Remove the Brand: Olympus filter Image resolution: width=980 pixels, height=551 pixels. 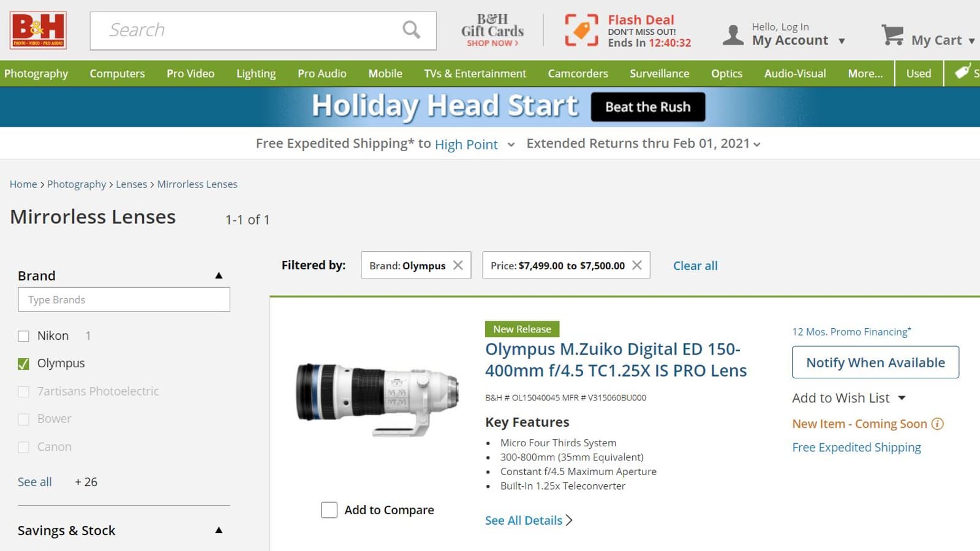pos(458,265)
